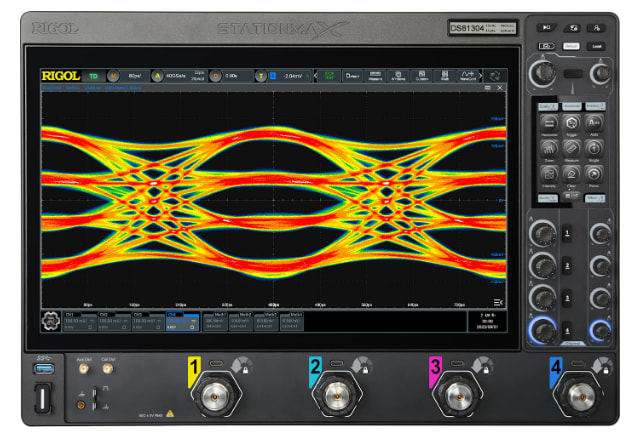This screenshot has height=437, width=637.
Task: Open the gear function navigation icon
Action: point(51,321)
